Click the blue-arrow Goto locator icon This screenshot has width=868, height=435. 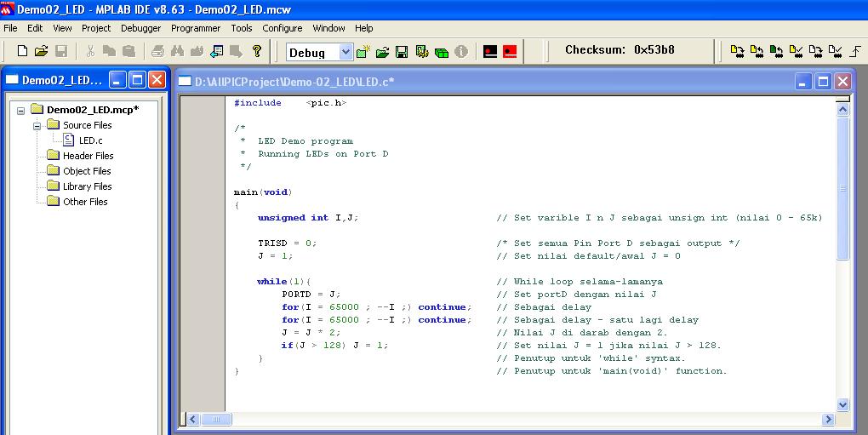coord(216,51)
